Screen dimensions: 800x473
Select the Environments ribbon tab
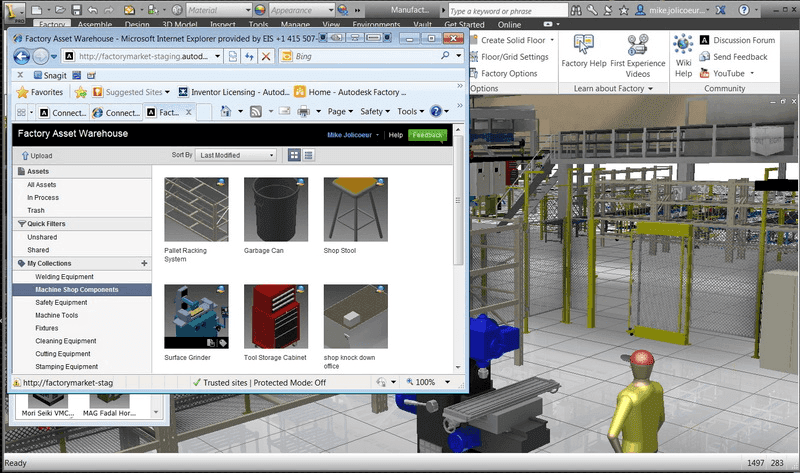[376, 24]
